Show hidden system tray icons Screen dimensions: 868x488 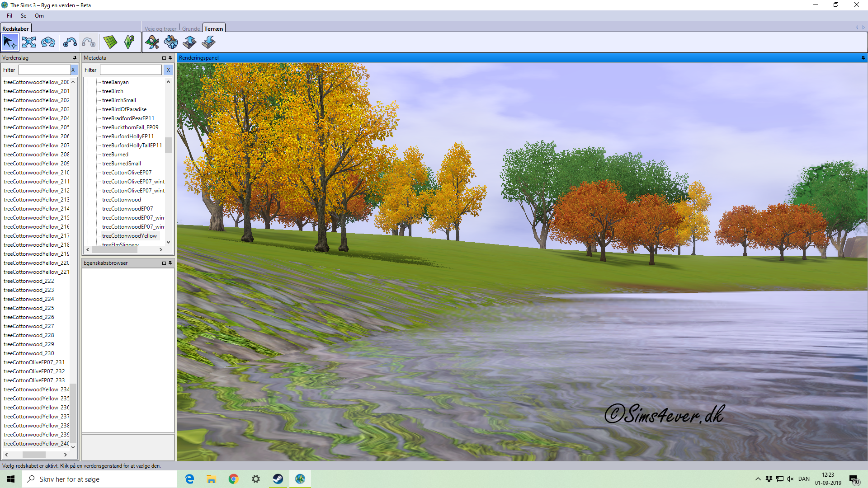758,479
